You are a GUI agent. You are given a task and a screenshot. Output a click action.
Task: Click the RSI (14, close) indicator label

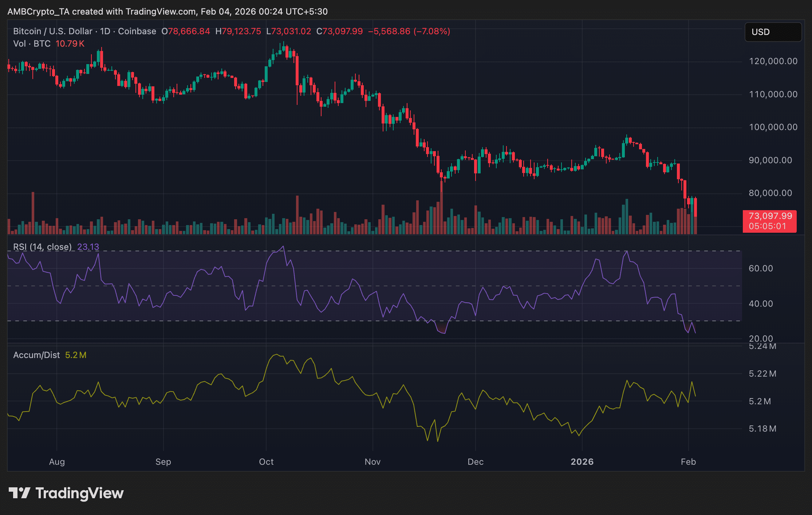pyautogui.click(x=42, y=247)
